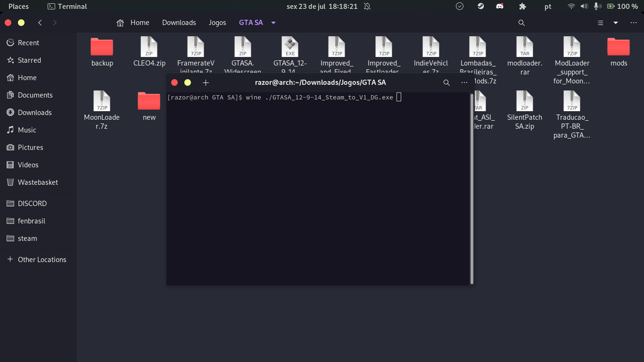Open Wastebasket in the sidebar
The height and width of the screenshot is (362, 644).
pyautogui.click(x=38, y=182)
